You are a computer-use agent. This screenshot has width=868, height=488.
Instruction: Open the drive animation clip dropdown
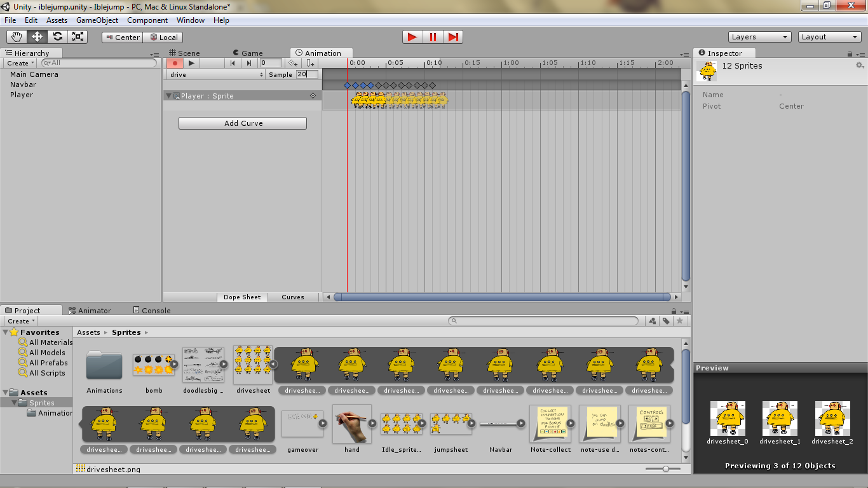pyautogui.click(x=216, y=74)
